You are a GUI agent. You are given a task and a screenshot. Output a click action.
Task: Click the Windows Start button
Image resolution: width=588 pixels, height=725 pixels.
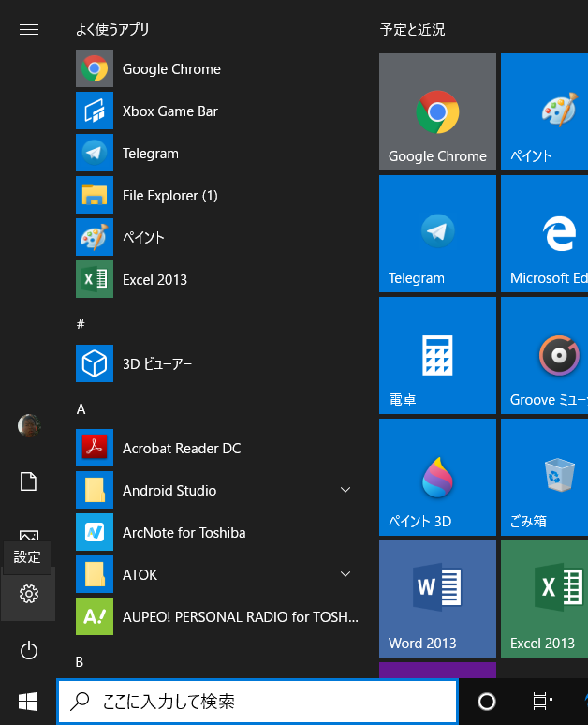pyautogui.click(x=28, y=702)
